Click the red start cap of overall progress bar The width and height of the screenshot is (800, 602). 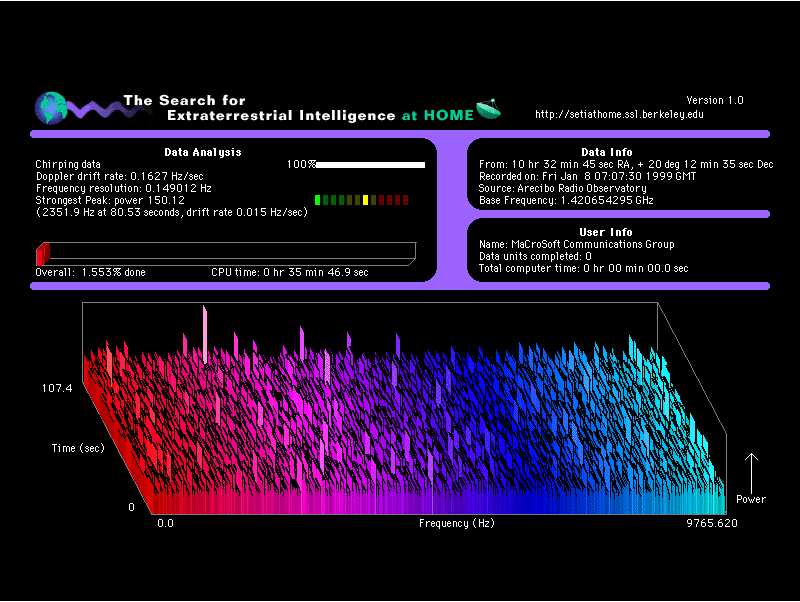(x=42, y=254)
